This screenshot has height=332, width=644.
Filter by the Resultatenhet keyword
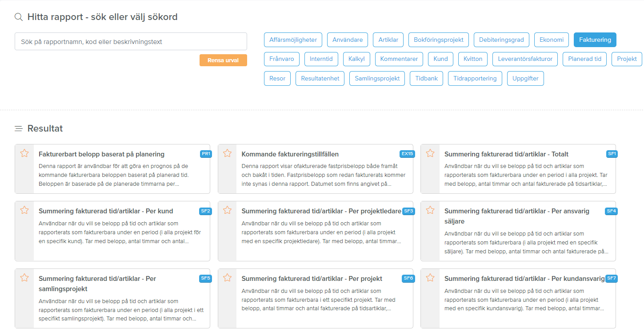320,78
